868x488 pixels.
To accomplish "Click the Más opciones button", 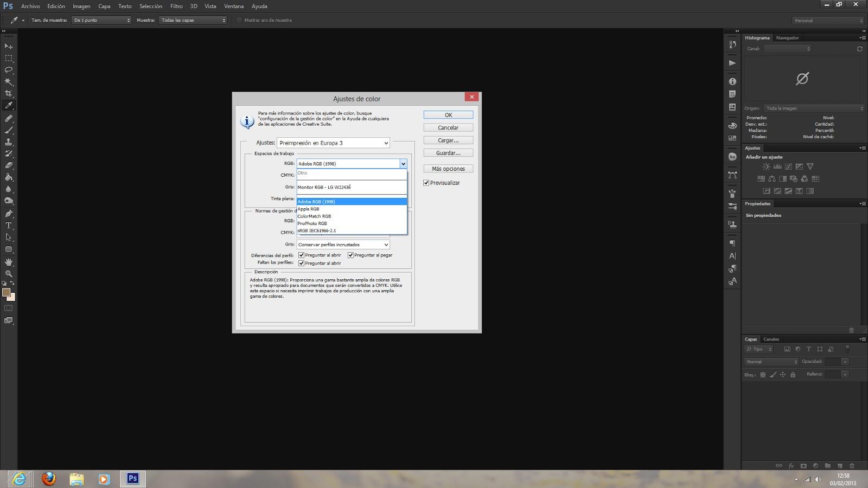I will click(x=448, y=169).
